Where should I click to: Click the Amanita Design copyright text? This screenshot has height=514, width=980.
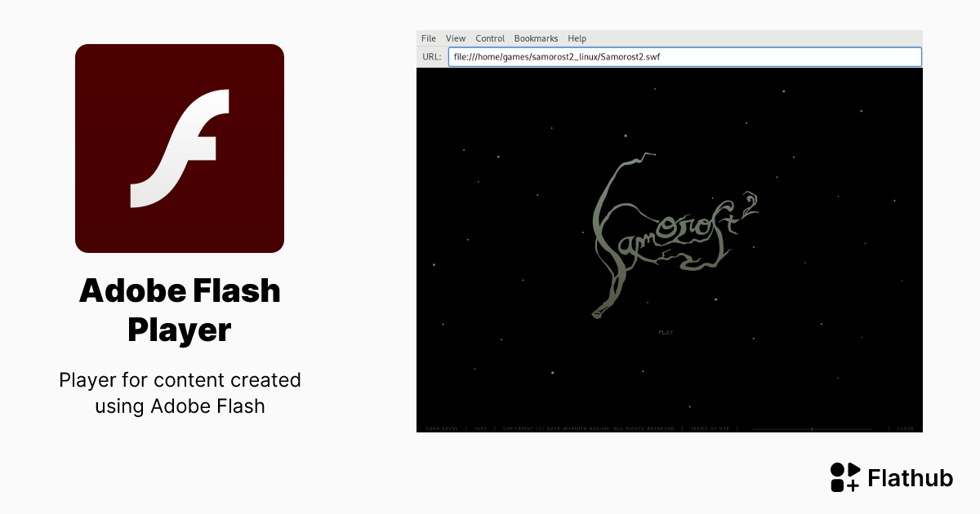click(x=590, y=428)
